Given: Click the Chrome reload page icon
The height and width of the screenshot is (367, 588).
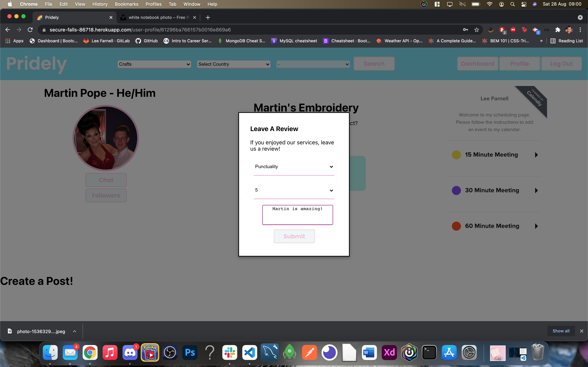Looking at the screenshot, I should click(30, 30).
